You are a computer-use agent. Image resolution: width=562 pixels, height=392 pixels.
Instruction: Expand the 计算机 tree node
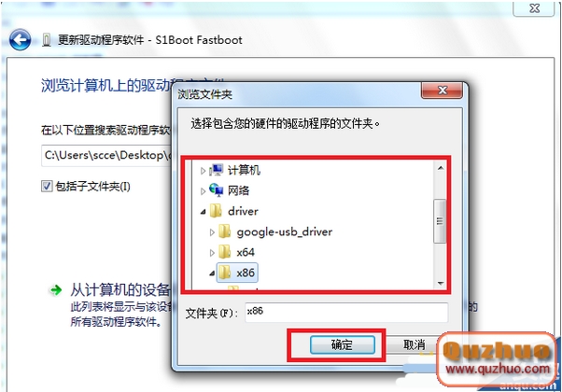(x=203, y=171)
